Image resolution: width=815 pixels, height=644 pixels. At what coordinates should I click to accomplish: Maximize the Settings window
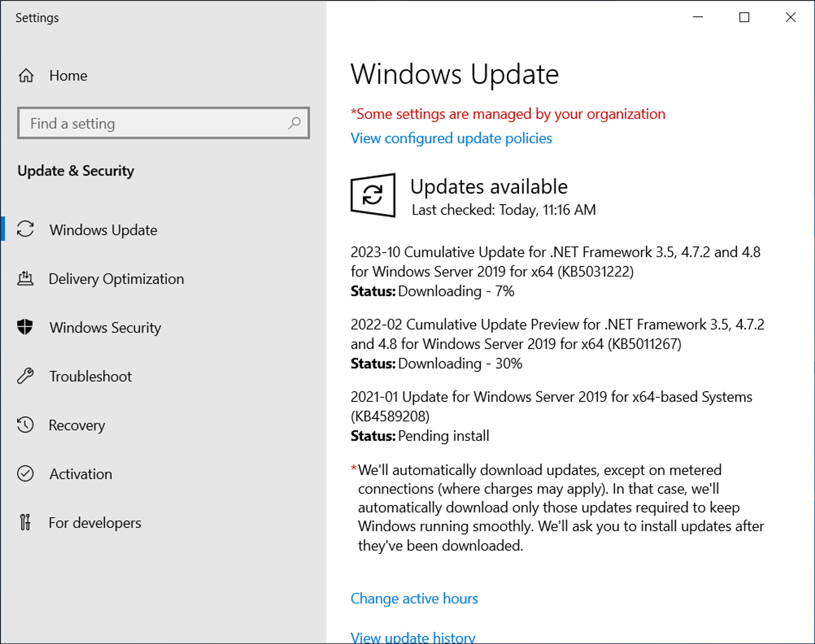[x=744, y=17]
